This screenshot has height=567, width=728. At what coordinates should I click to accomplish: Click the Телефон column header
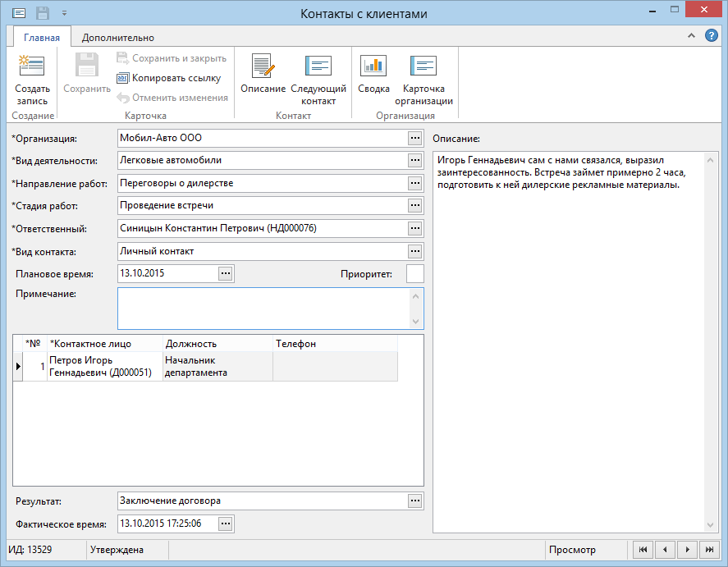click(335, 344)
